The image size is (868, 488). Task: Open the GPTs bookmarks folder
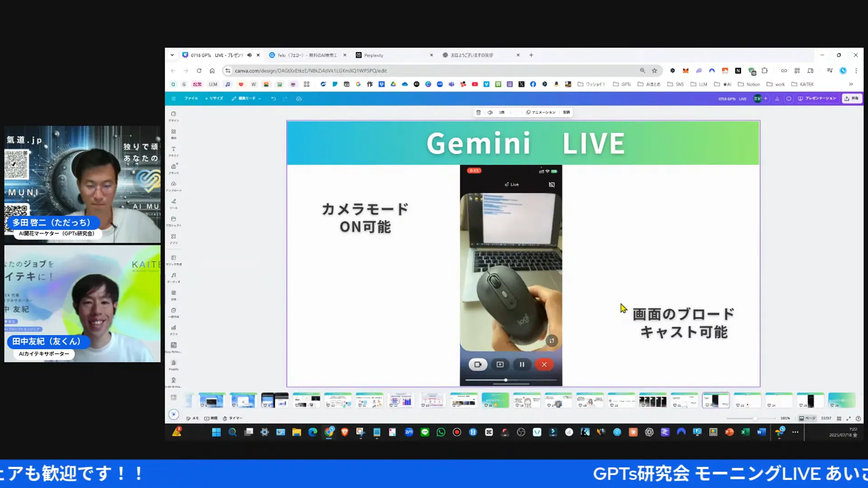622,84
